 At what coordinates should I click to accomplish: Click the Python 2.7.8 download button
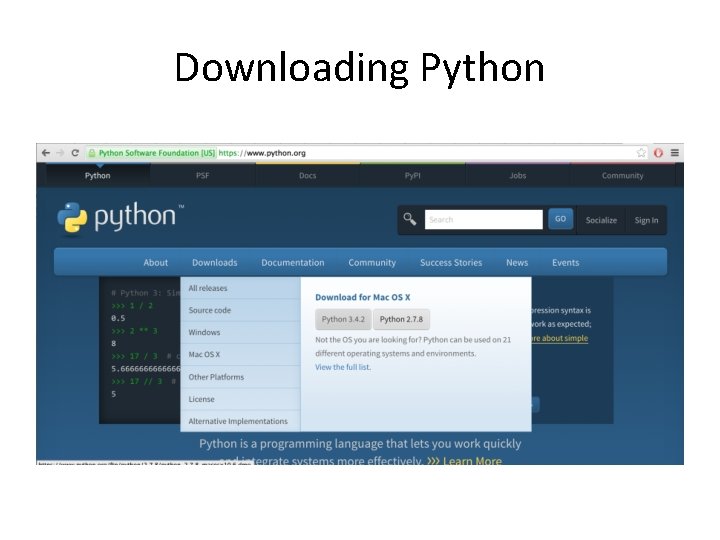[x=401, y=319]
